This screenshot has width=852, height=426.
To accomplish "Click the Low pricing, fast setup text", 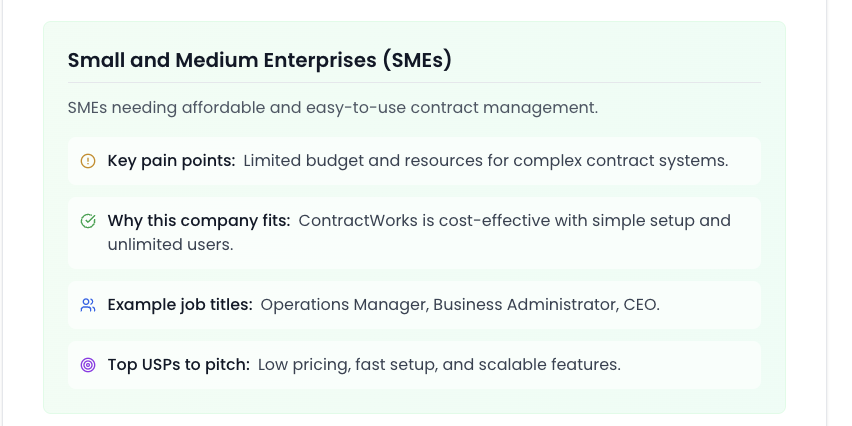I will tap(439, 365).
